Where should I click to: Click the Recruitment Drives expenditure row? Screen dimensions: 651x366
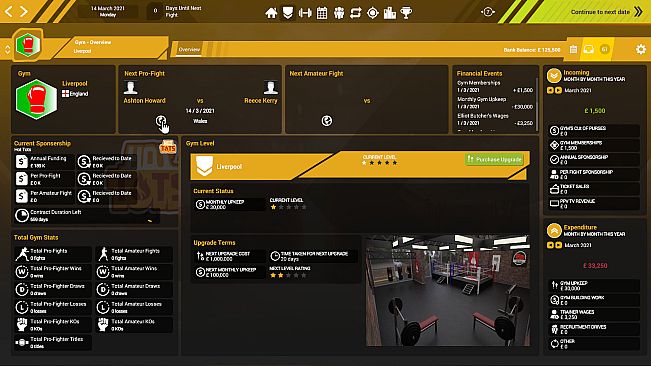coord(594,329)
